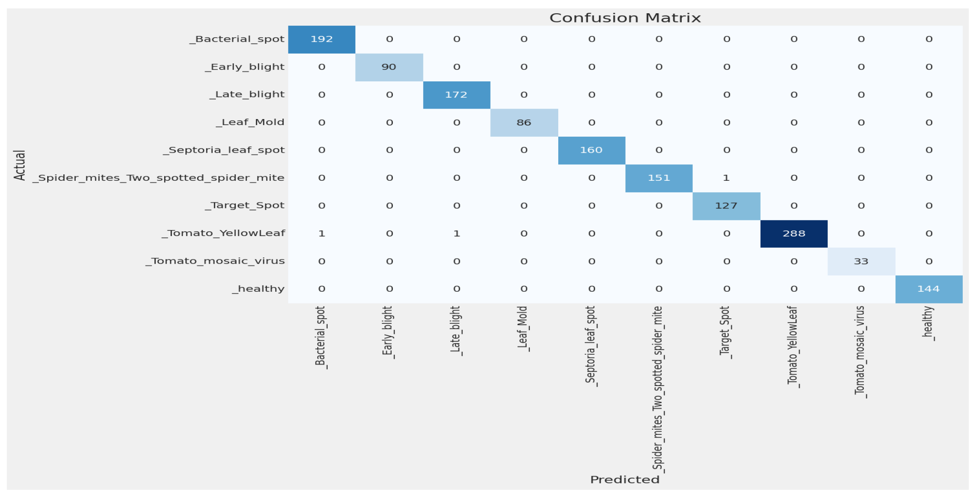
Task: Click the 1 in Tomato_YellowLeaf row, Bacterial_spot column
Action: tap(322, 234)
